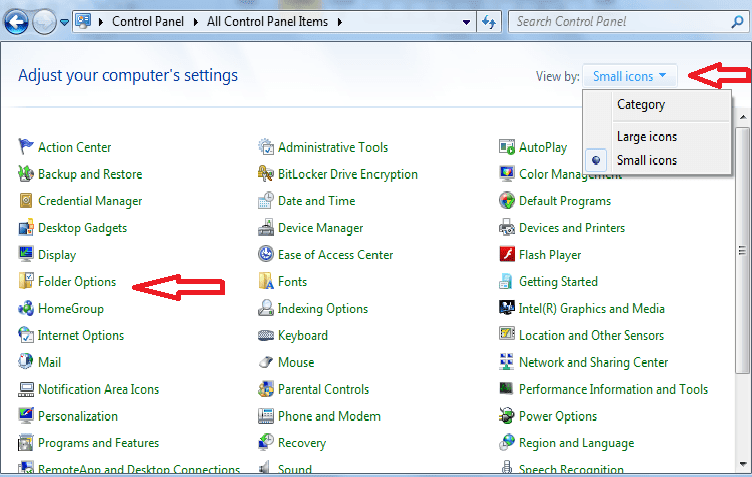Screen dimensions: 752x477
Task: Open the Recovery icon
Action: [x=266, y=442]
